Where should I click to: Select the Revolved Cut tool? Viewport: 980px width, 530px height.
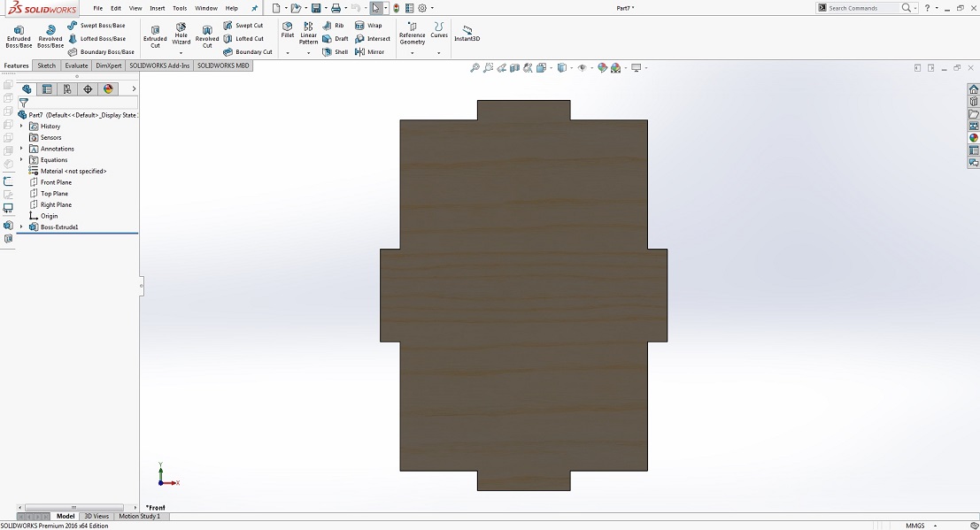pos(207,36)
